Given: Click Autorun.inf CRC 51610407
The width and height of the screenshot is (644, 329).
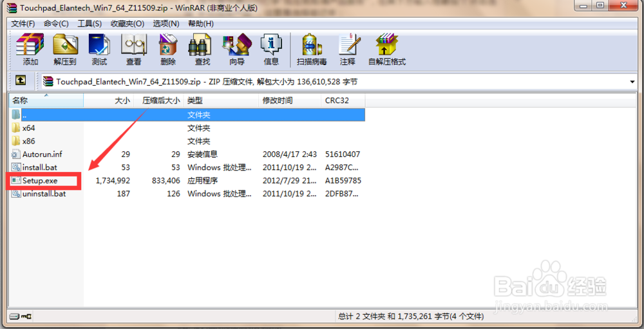Looking at the screenshot, I should [343, 155].
